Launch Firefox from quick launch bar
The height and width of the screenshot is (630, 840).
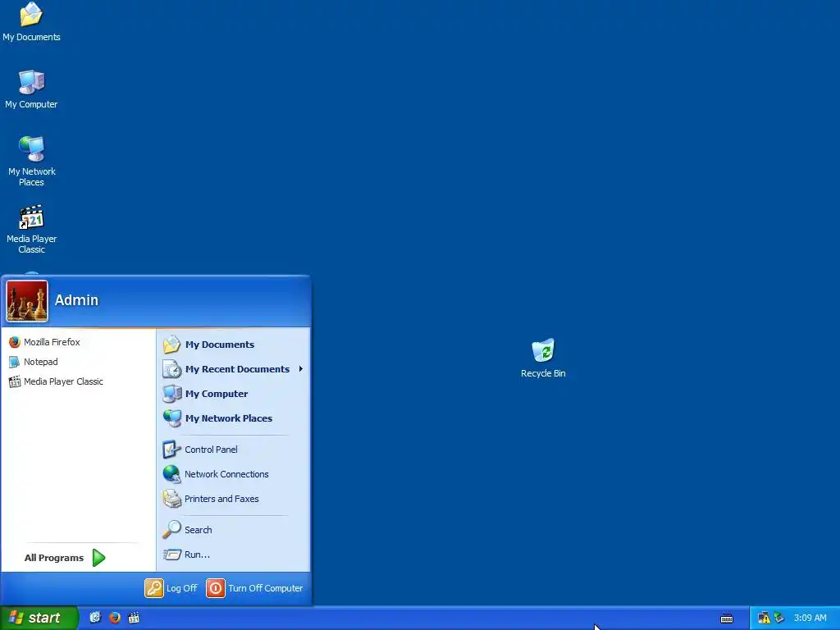point(114,618)
